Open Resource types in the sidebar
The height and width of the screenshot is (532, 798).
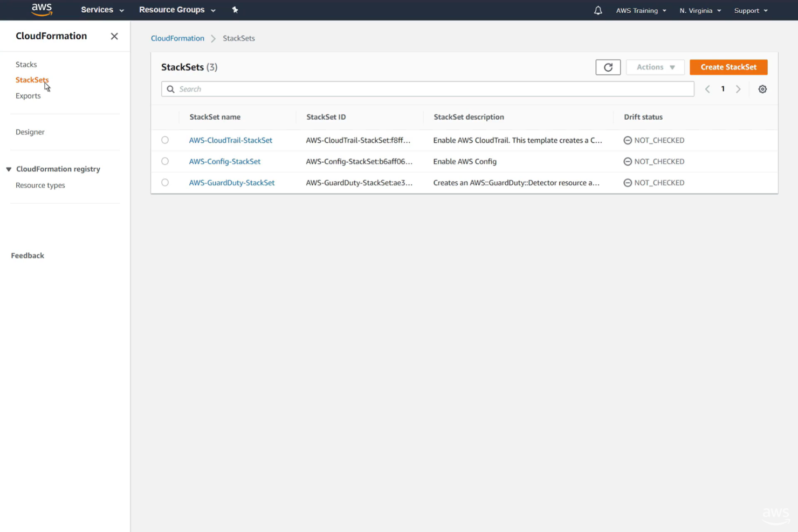pyautogui.click(x=40, y=185)
